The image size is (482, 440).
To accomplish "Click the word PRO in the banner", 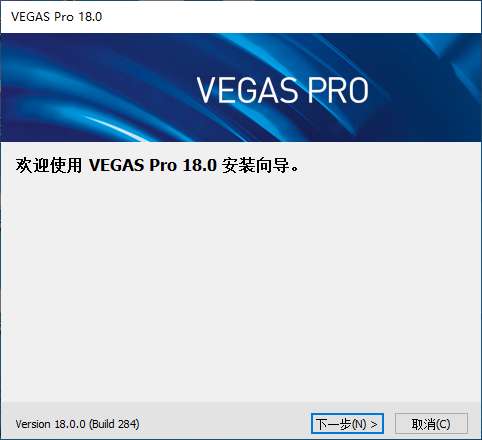I will click(x=338, y=90).
